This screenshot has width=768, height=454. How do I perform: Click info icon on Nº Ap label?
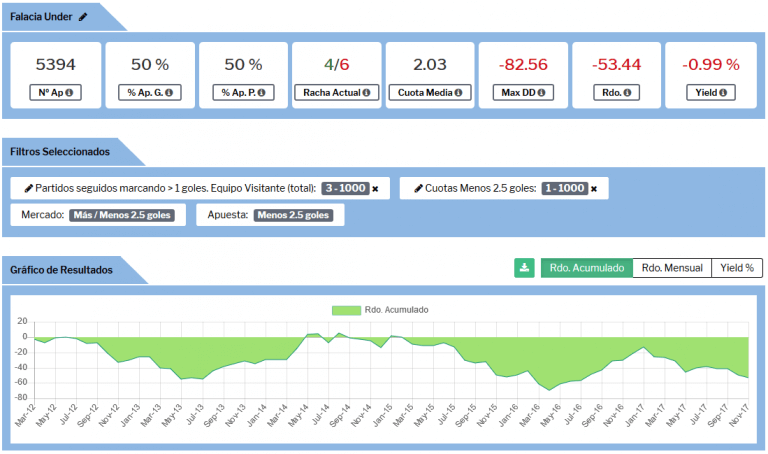pos(70,94)
